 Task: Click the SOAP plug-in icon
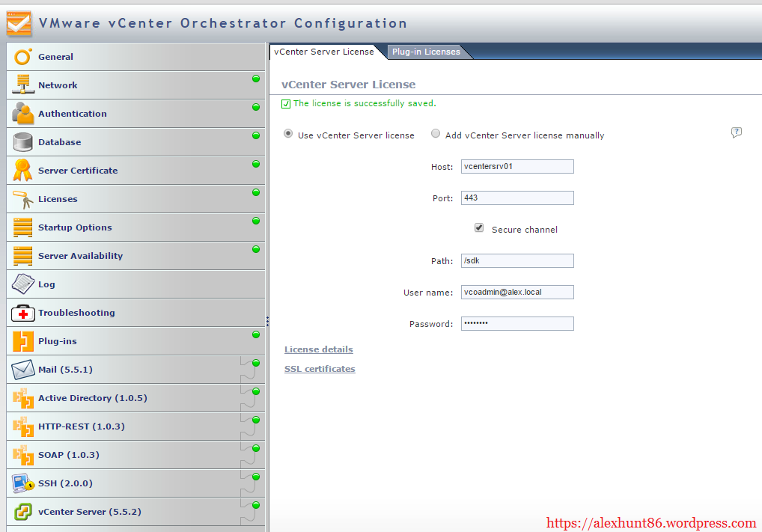[23, 455]
